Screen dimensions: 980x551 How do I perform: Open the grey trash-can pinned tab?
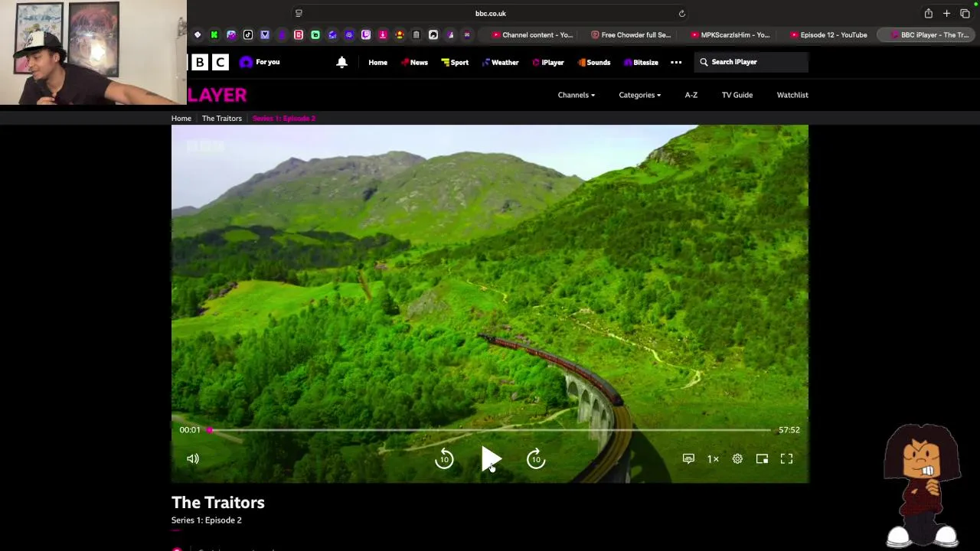pyautogui.click(x=416, y=34)
